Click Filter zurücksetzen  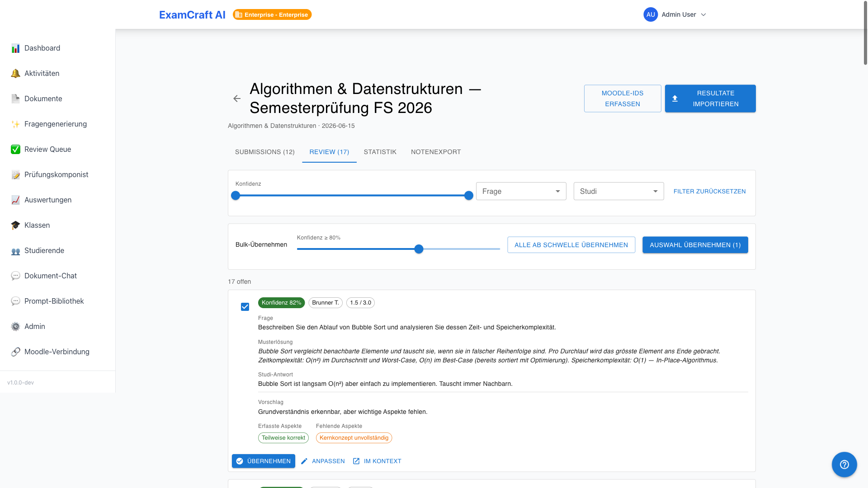(709, 191)
